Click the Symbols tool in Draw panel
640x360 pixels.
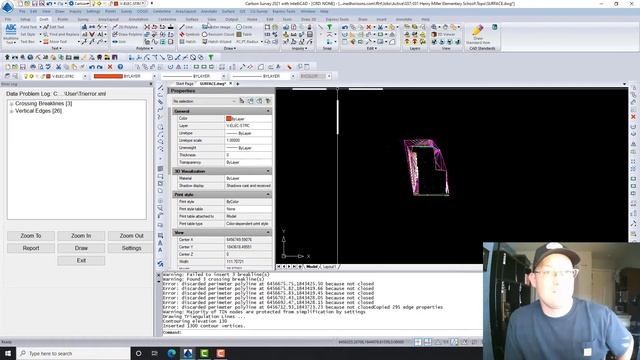tap(189, 34)
